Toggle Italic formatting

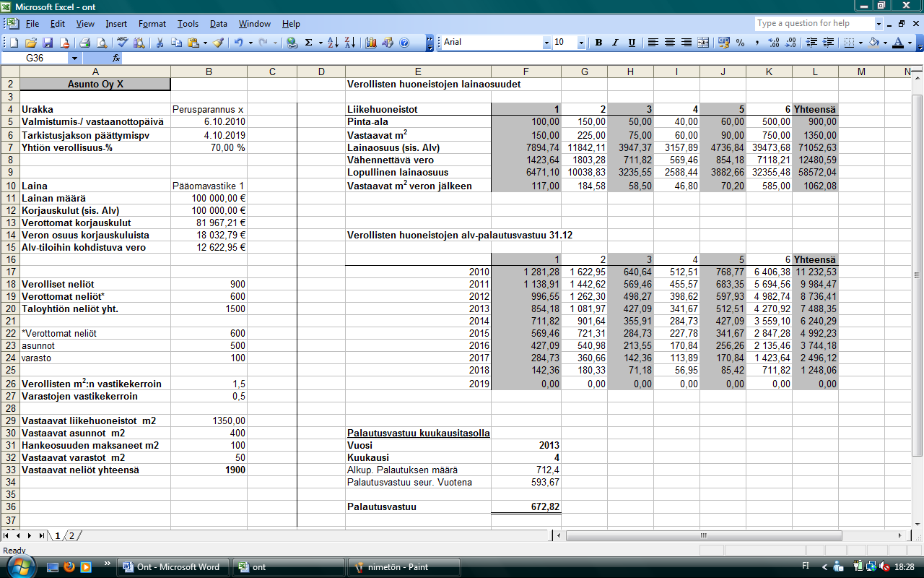(x=615, y=43)
